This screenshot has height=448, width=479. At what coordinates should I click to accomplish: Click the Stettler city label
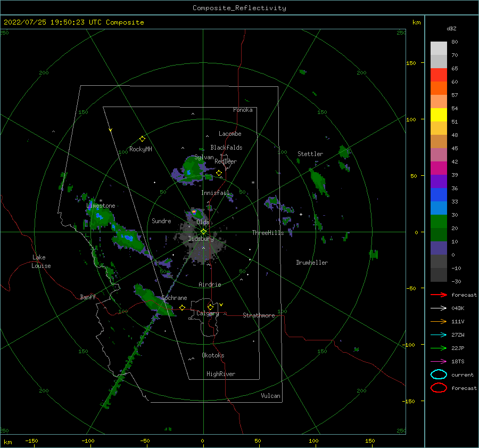click(x=310, y=154)
